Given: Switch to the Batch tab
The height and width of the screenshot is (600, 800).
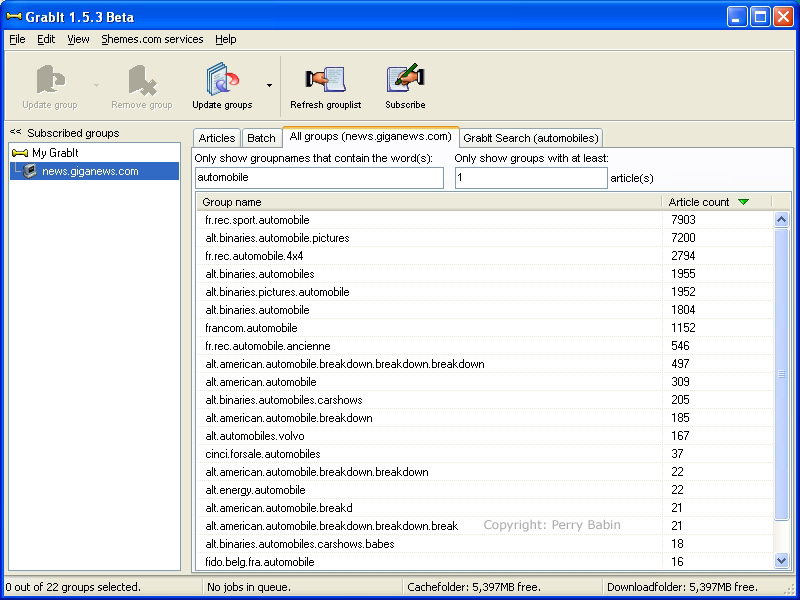Looking at the screenshot, I should pos(261,138).
